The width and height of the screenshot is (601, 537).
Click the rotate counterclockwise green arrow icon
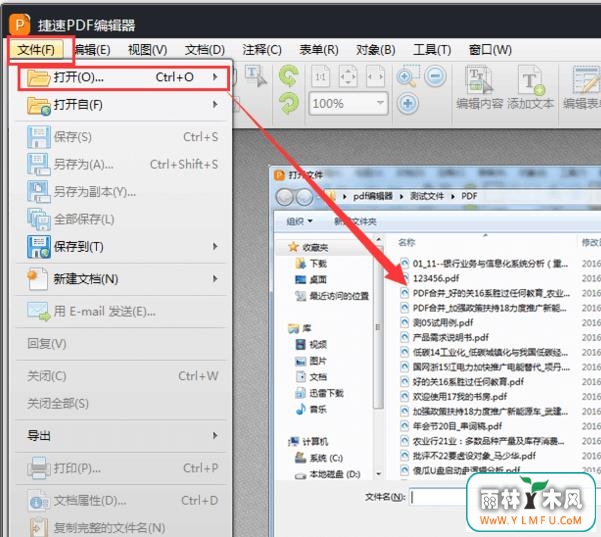pyautogui.click(x=289, y=76)
